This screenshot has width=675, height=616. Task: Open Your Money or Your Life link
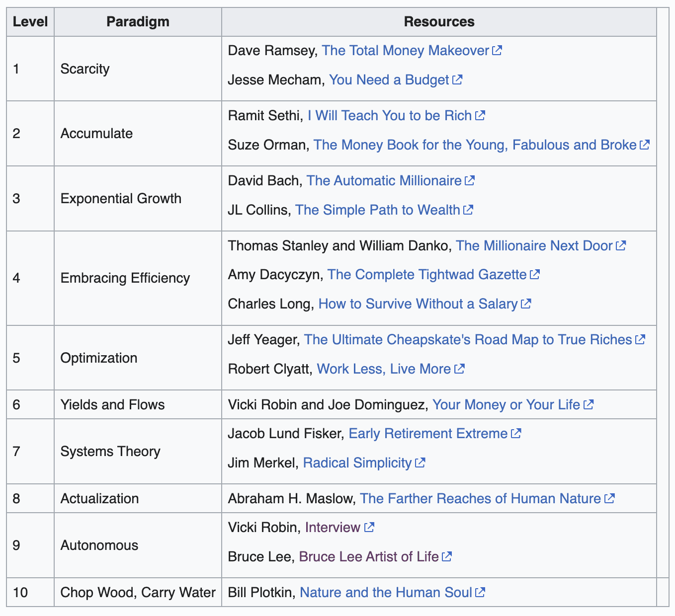[x=506, y=404]
